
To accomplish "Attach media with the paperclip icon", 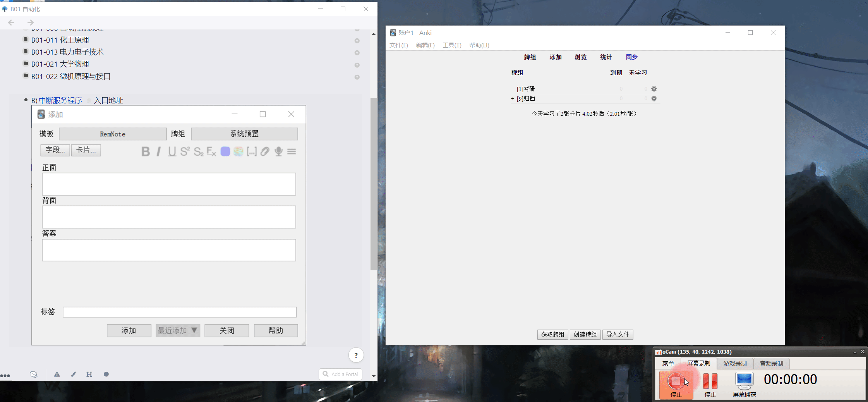I will point(265,151).
